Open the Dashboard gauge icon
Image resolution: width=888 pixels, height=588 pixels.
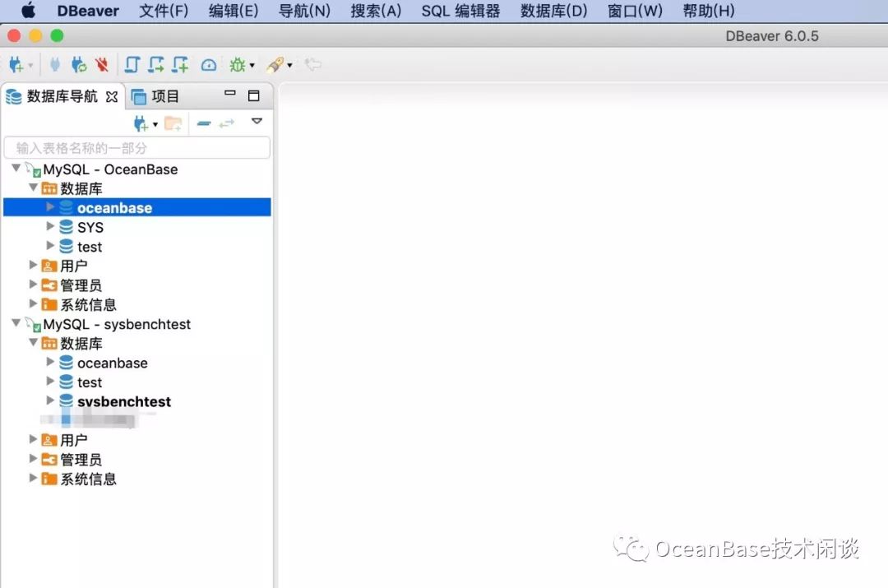[x=208, y=65]
